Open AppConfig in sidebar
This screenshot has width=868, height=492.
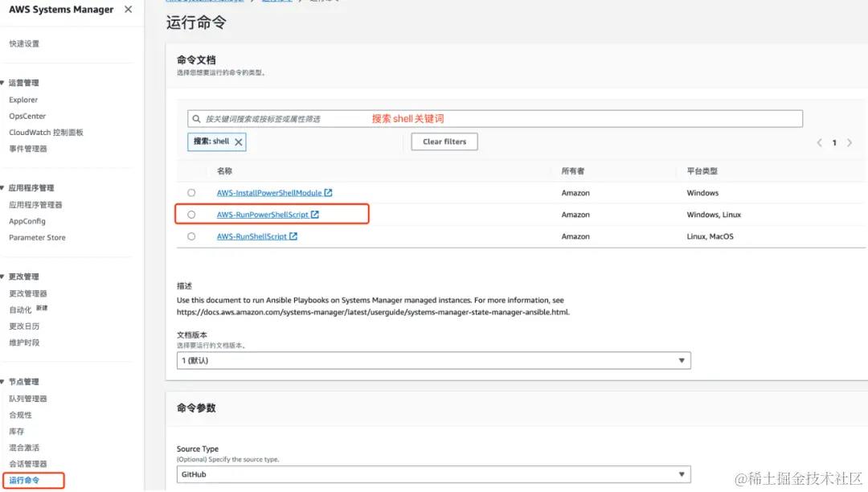point(27,221)
